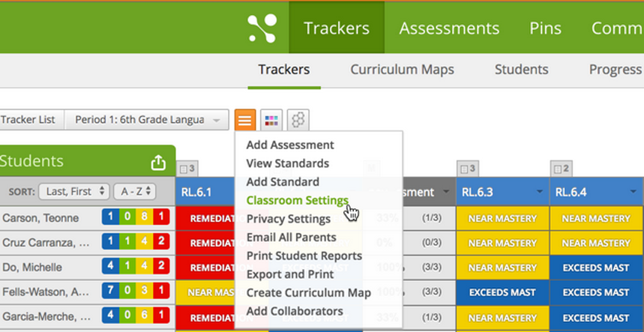Click the RL.6.4 column header label

pos(571,192)
